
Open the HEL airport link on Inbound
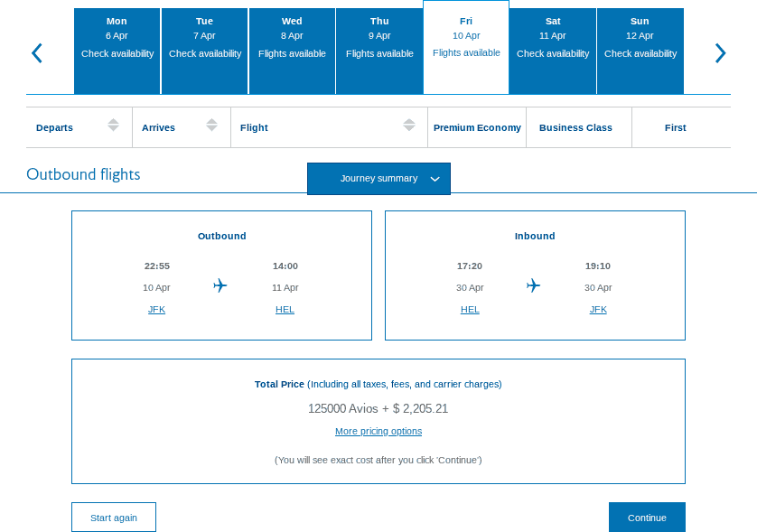[470, 309]
